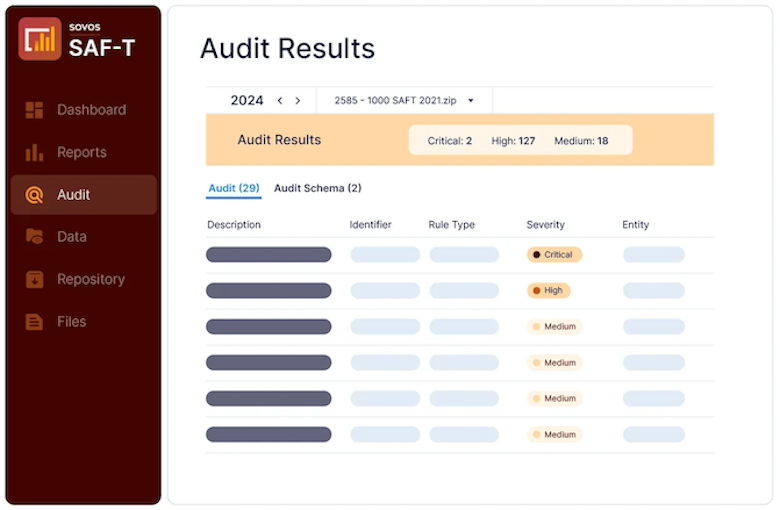Viewport: 780px width, 510px height.
Task: Click the Description column header
Action: 234,225
